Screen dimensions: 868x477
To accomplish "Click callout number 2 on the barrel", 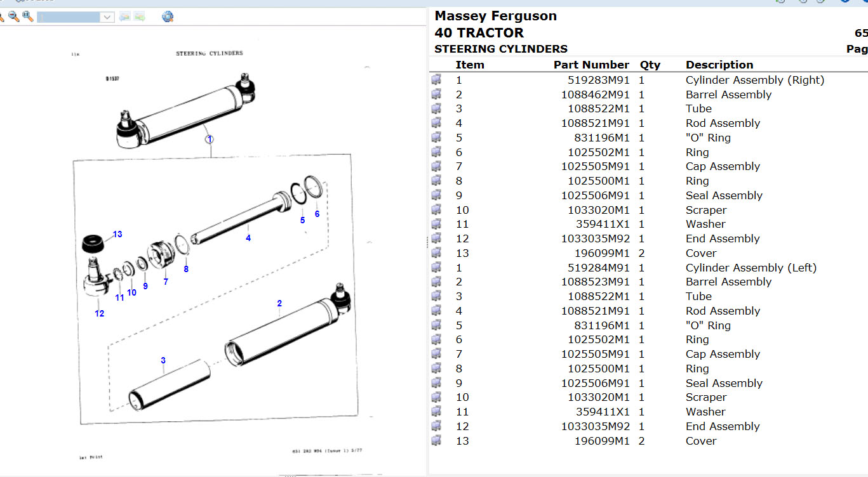I will [x=279, y=303].
